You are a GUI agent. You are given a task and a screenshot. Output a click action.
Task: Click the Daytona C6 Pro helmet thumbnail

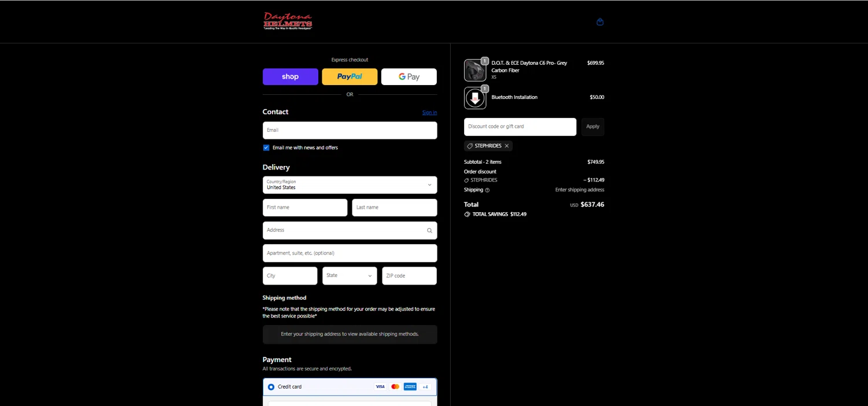pyautogui.click(x=475, y=71)
